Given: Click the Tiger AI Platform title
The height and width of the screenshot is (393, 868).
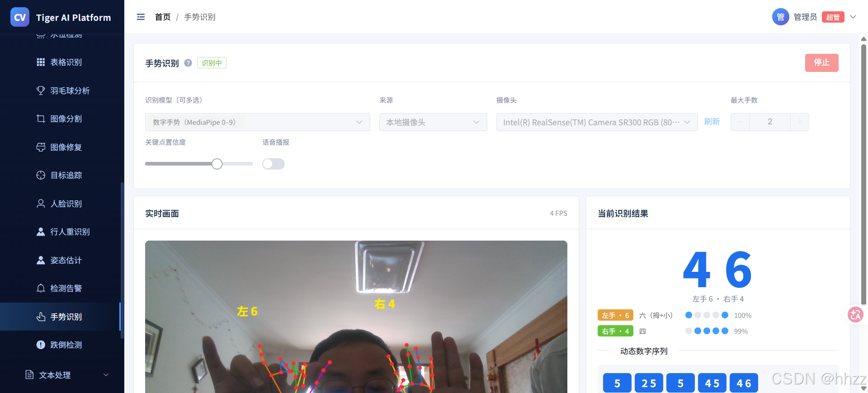Looking at the screenshot, I should click(x=73, y=18).
